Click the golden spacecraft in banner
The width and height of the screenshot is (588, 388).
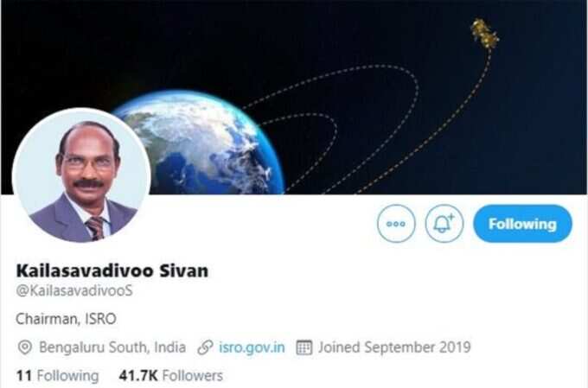coord(485,33)
